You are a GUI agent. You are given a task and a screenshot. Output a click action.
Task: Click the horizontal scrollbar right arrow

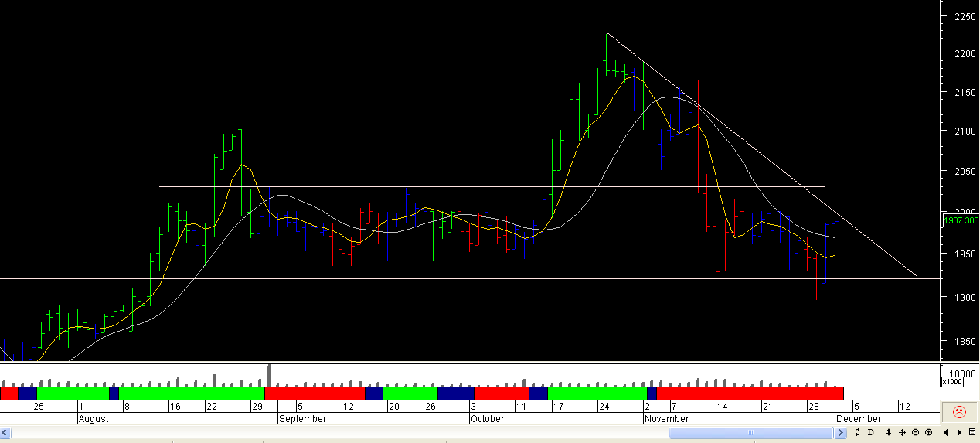[x=840, y=432]
